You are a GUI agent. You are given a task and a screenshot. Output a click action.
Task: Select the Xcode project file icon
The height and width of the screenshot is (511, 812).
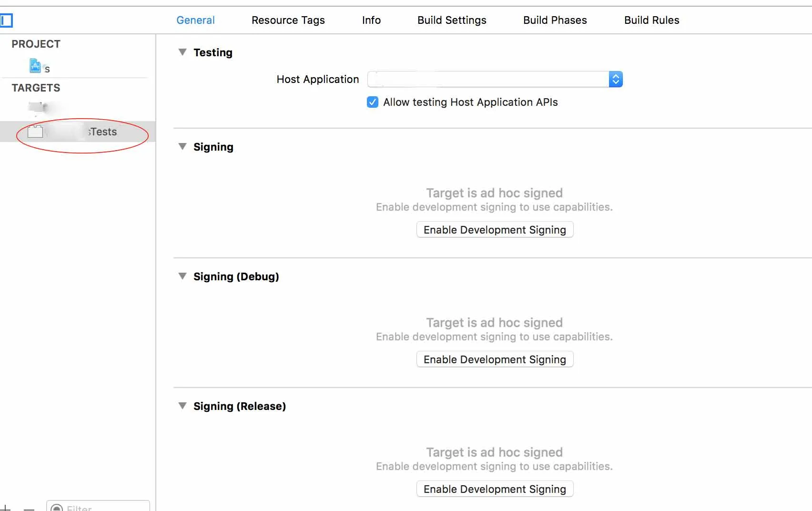35,66
